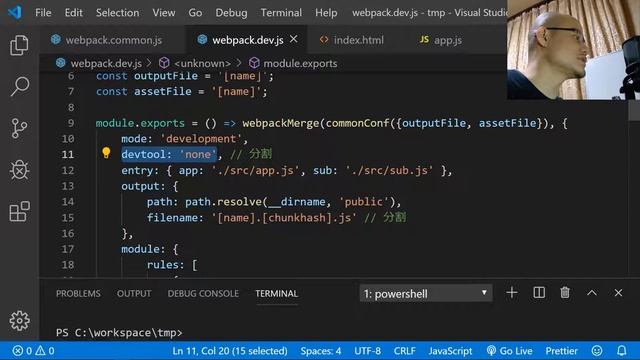Split the terminal pane
The image size is (640, 360).
pyautogui.click(x=539, y=293)
